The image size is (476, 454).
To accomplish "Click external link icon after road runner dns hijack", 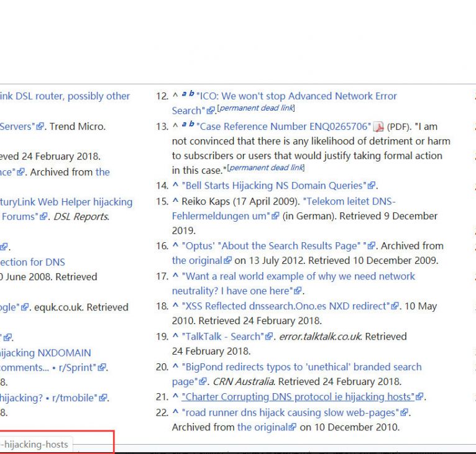I will [x=405, y=412].
